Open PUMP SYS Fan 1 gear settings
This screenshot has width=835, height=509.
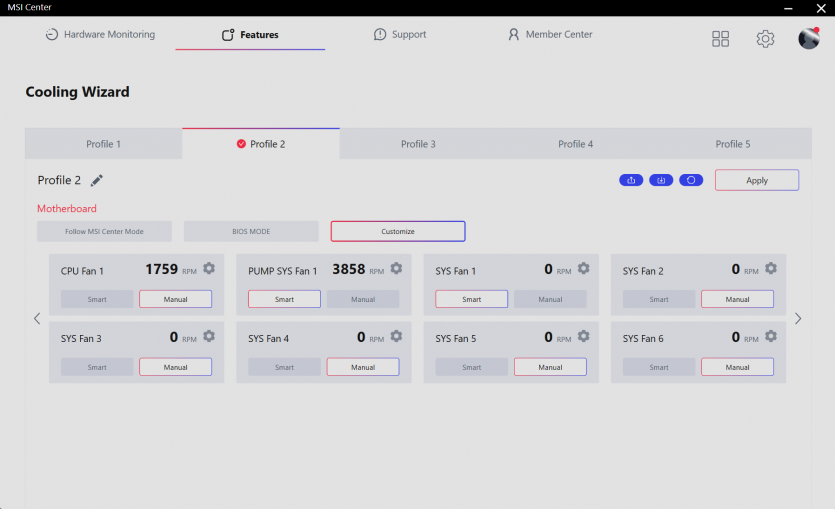pos(396,269)
